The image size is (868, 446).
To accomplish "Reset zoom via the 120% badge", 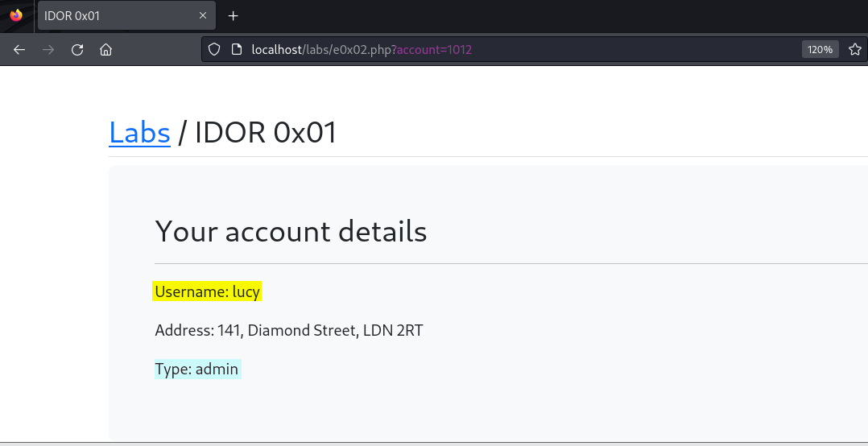I will pyautogui.click(x=820, y=50).
